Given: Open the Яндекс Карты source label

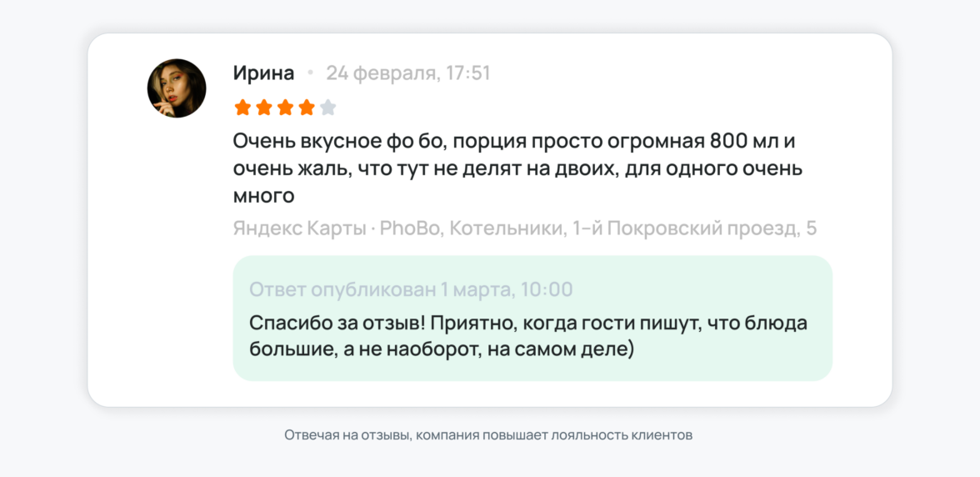Looking at the screenshot, I should pos(299,228).
